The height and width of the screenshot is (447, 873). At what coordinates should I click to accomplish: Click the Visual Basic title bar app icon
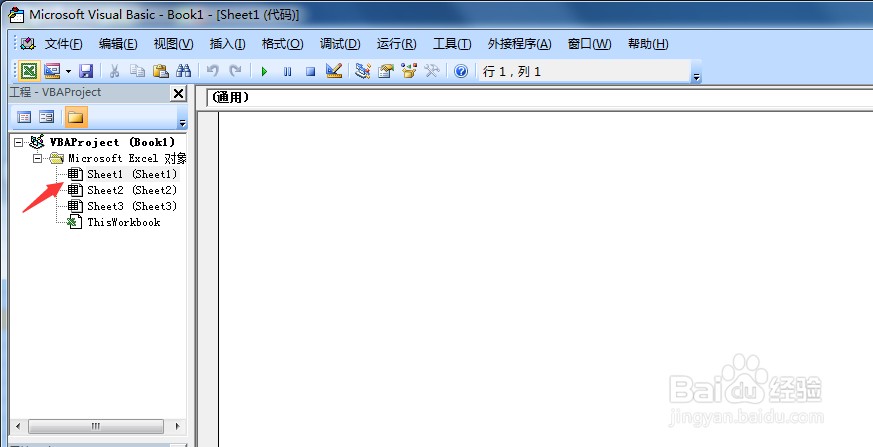(16, 15)
